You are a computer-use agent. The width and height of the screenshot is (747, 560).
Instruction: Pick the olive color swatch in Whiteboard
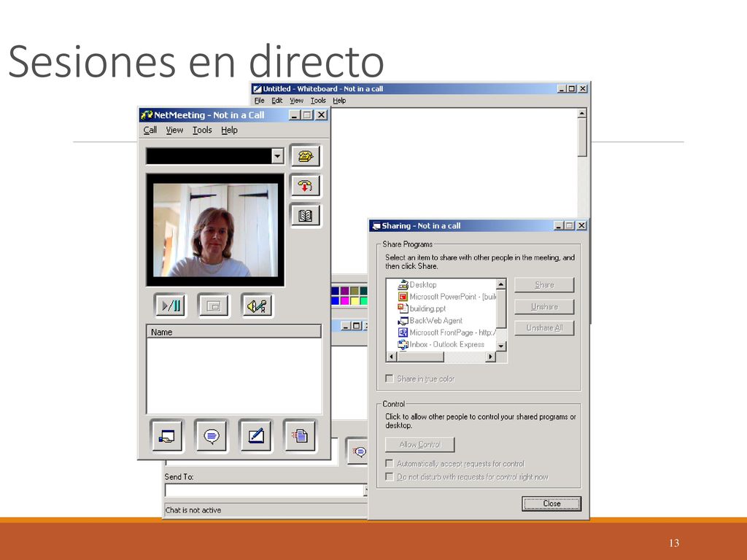pyautogui.click(x=354, y=290)
